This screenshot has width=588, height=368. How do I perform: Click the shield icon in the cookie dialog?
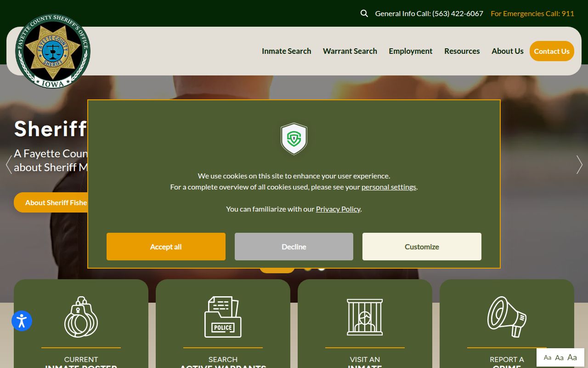[294, 138]
